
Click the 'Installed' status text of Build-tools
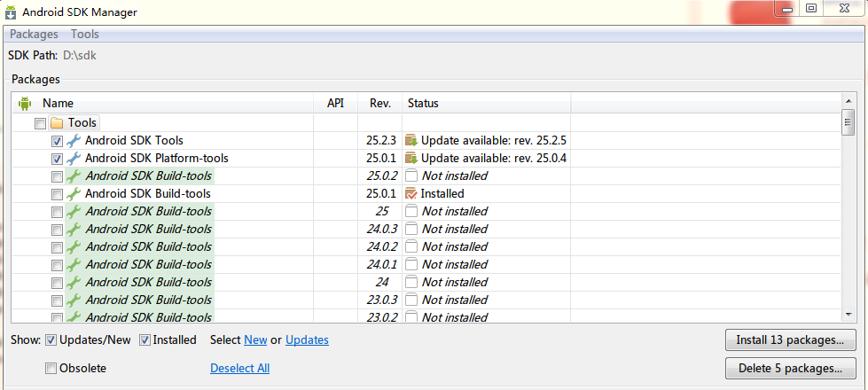pyautogui.click(x=442, y=193)
